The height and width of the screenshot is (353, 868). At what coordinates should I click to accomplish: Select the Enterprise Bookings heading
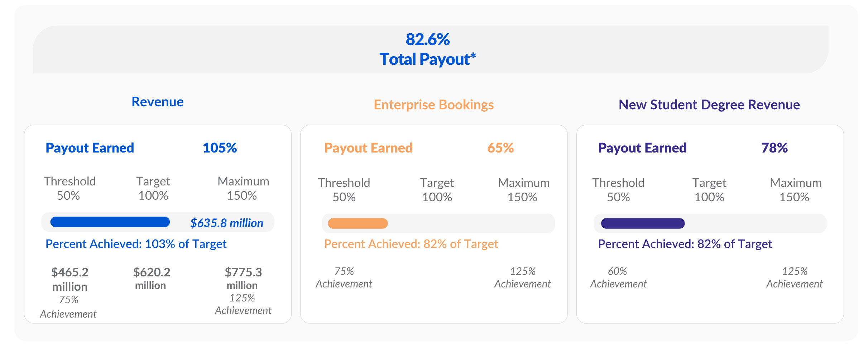point(433,105)
